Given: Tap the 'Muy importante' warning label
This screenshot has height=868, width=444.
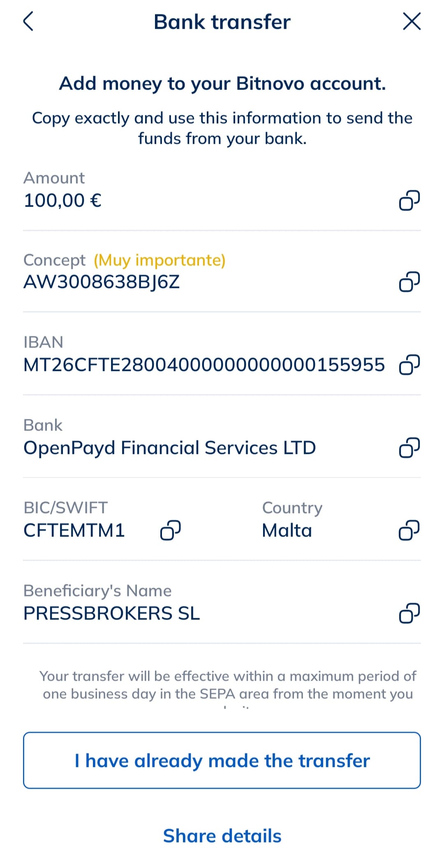Looking at the screenshot, I should (160, 260).
